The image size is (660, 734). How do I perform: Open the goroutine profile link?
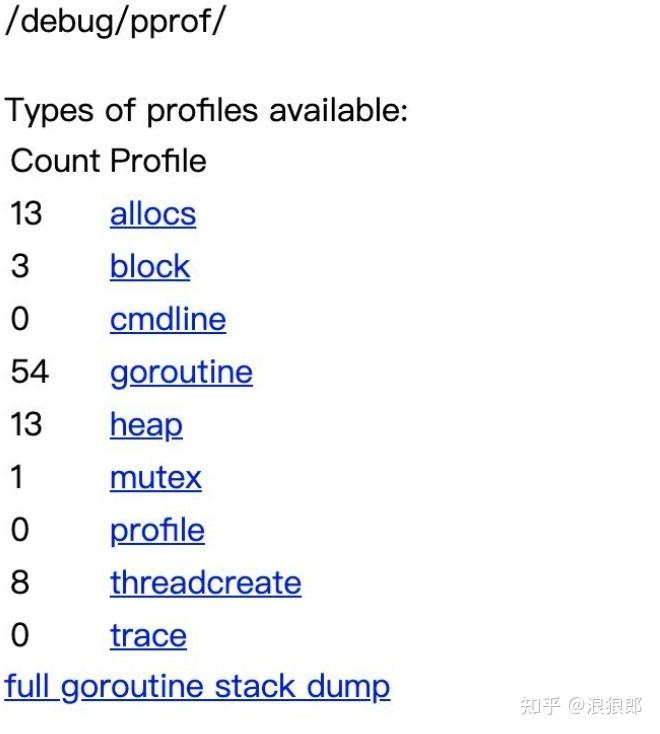click(181, 373)
